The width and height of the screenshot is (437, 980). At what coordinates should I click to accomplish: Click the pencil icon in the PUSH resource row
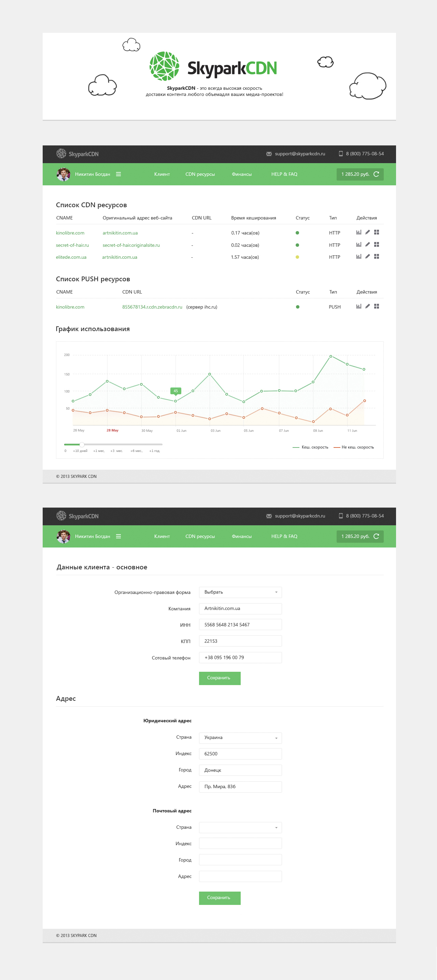[367, 307]
